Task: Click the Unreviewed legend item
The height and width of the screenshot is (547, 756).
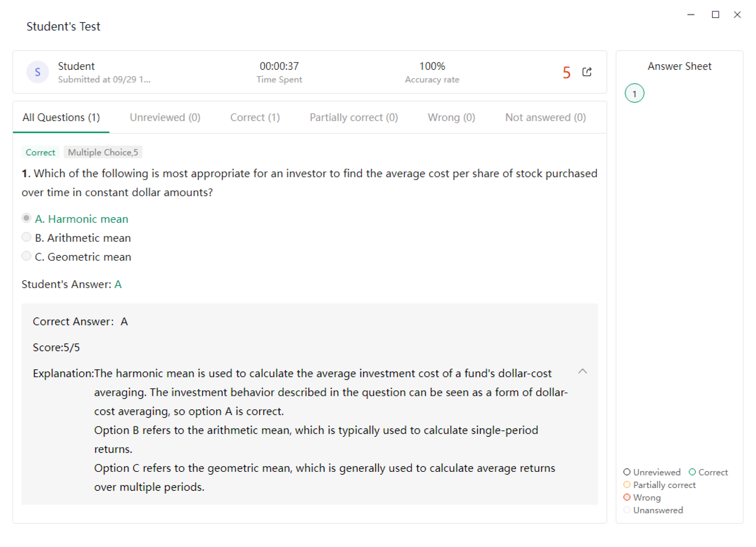Action: click(652, 472)
